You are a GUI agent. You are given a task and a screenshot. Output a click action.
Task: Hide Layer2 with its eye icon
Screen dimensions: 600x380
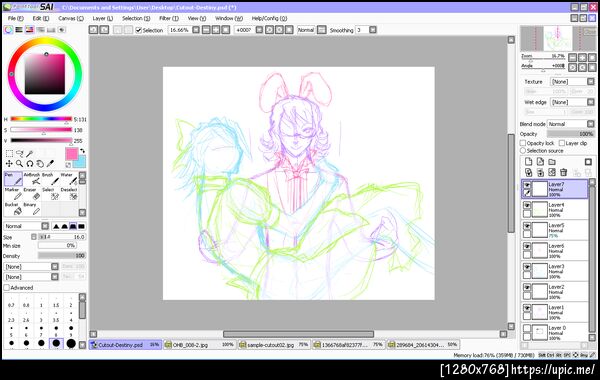coord(527,287)
